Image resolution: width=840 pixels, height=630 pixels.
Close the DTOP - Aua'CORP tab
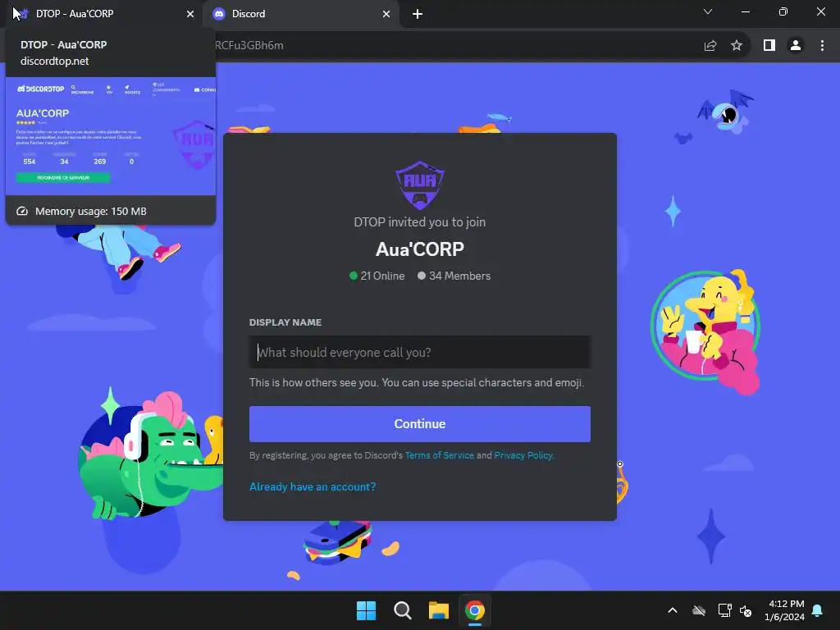(x=190, y=14)
